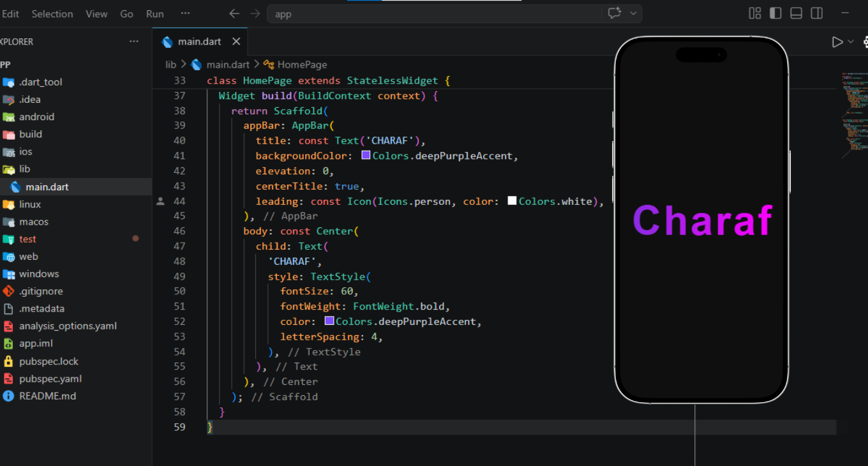This screenshot has width=868, height=466.
Task: Click the windows folder icon
Action: [x=8, y=274]
